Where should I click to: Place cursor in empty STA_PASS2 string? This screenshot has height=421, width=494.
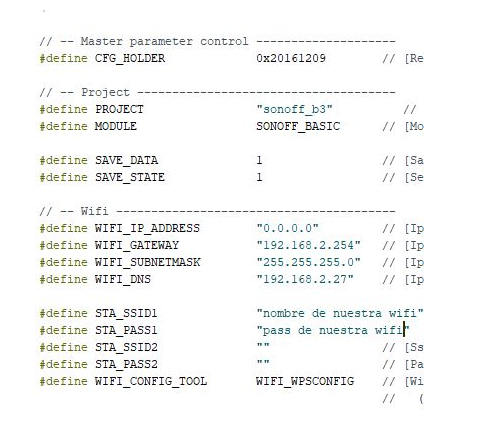click(x=263, y=362)
